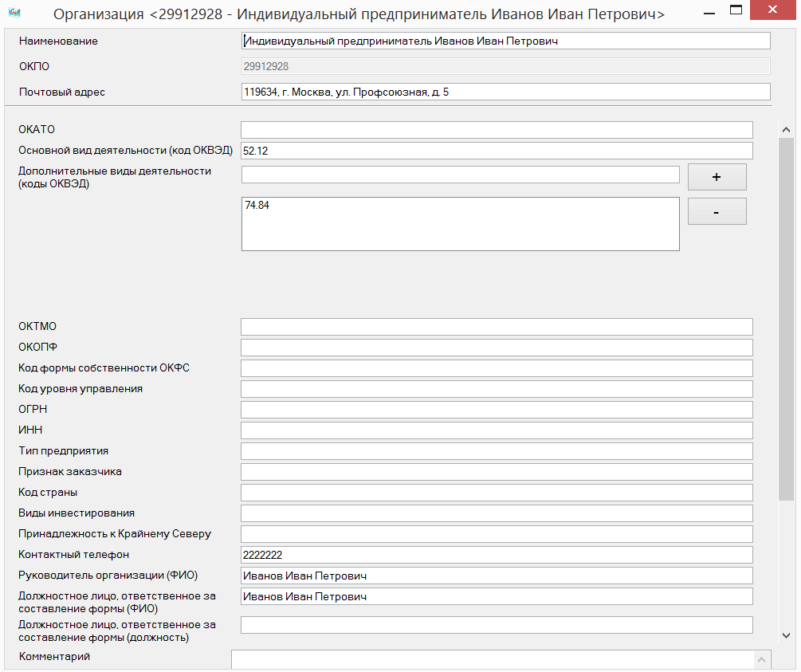Viewport: 801px width, 672px height.
Task: Activate the ОГРН input field
Action: [x=497, y=410]
